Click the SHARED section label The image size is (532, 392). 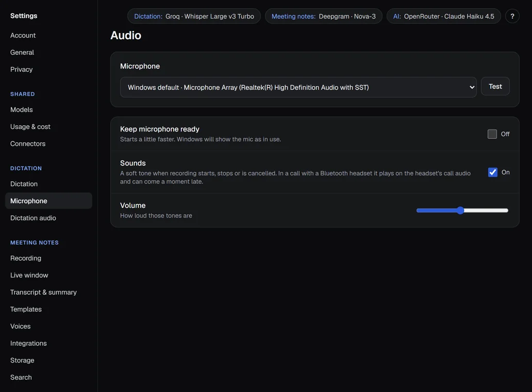point(22,94)
